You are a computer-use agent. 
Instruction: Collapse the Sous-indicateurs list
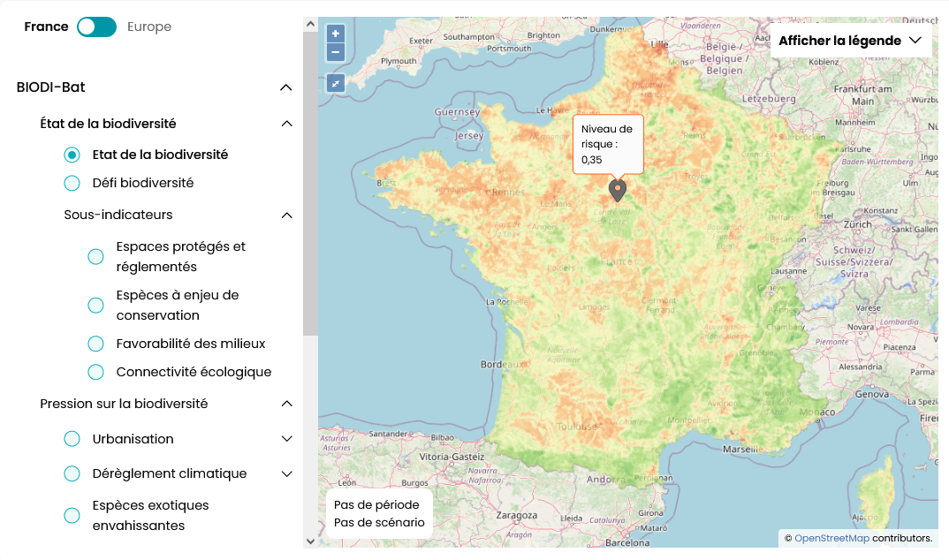click(286, 215)
